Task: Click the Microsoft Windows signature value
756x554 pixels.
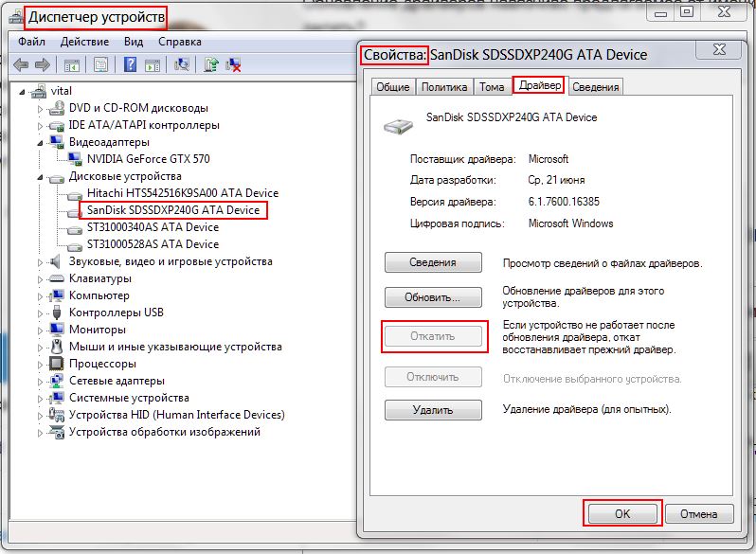Action: coord(571,223)
